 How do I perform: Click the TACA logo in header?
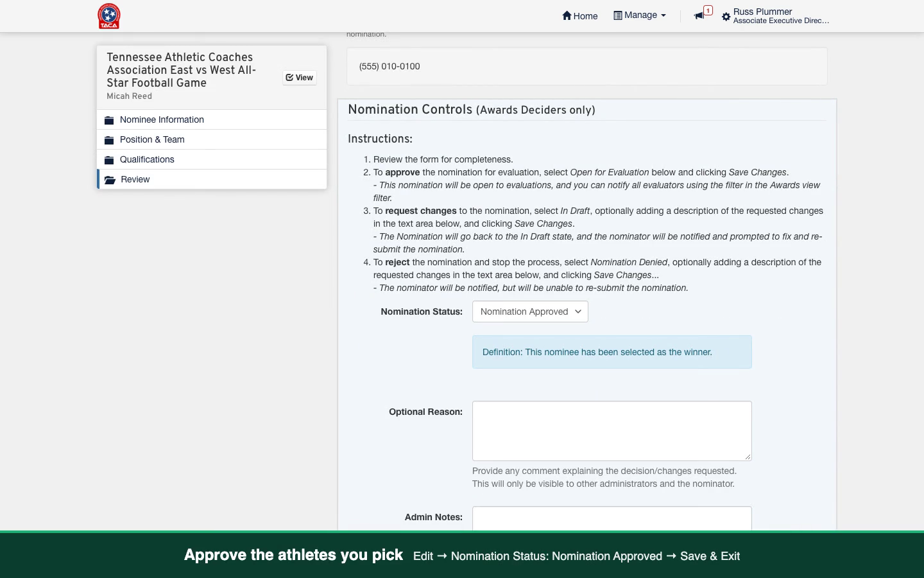pyautogui.click(x=109, y=16)
